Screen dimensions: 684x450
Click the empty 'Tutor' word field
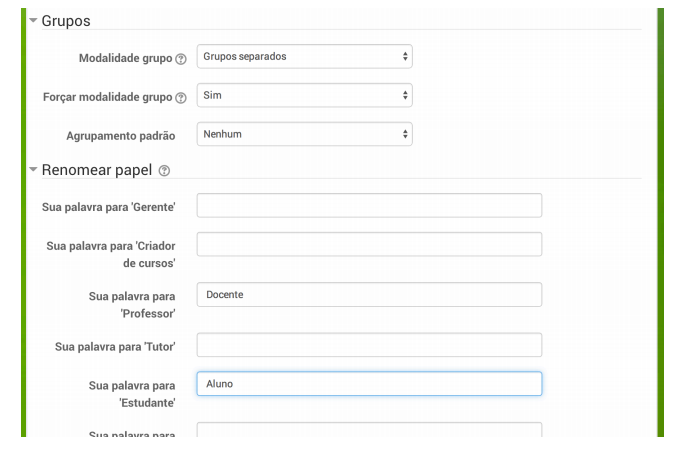[369, 345]
